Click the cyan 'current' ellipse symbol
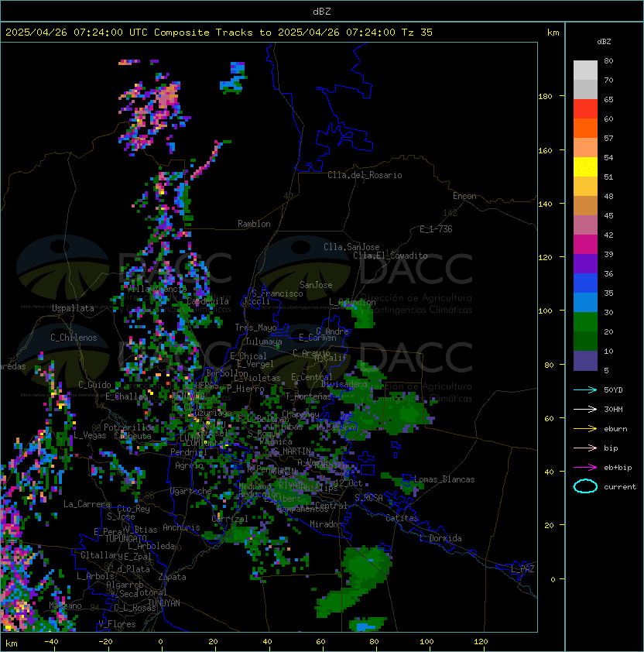The height and width of the screenshot is (652, 644). click(585, 486)
